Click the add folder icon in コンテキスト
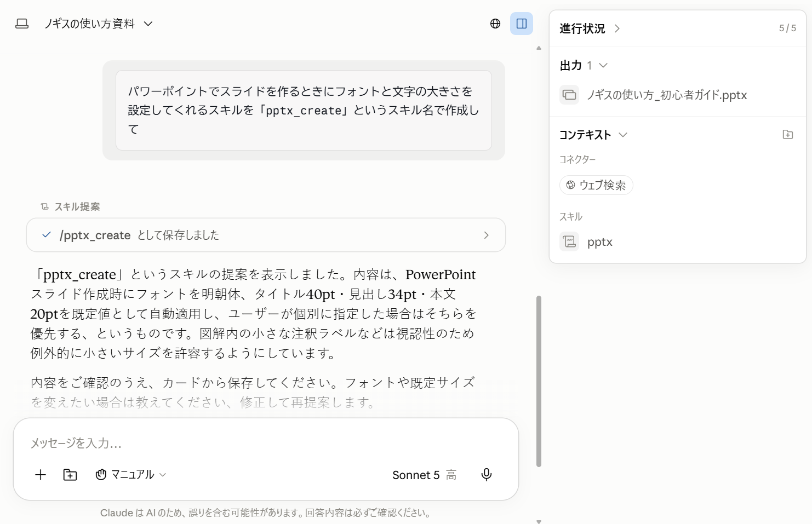This screenshot has height=524, width=812. click(x=788, y=134)
